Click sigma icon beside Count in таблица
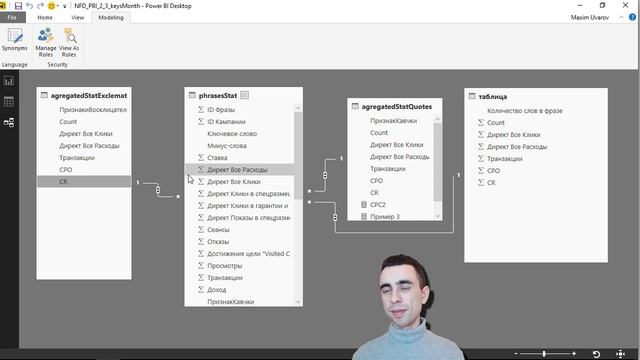Screen dimensions: 640x360 point(481,122)
